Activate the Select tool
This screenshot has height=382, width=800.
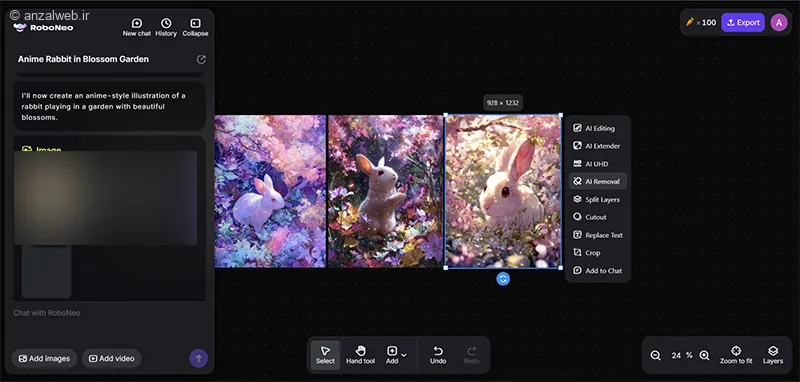coord(325,355)
